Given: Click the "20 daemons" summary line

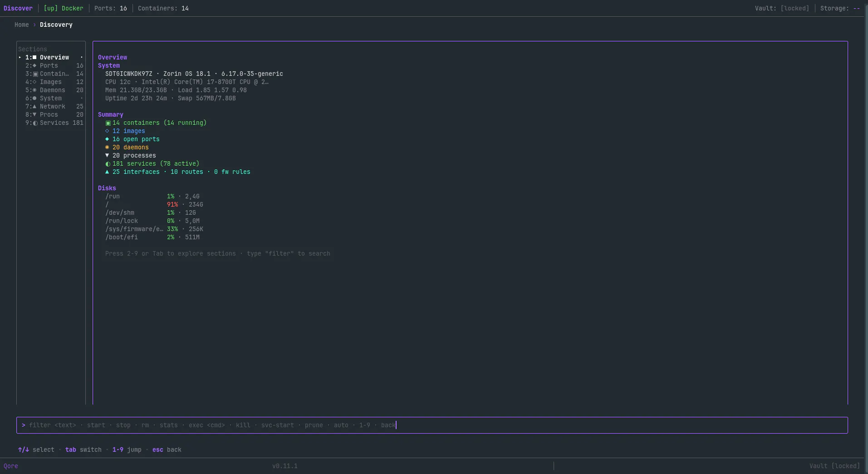Looking at the screenshot, I should pyautogui.click(x=127, y=147).
